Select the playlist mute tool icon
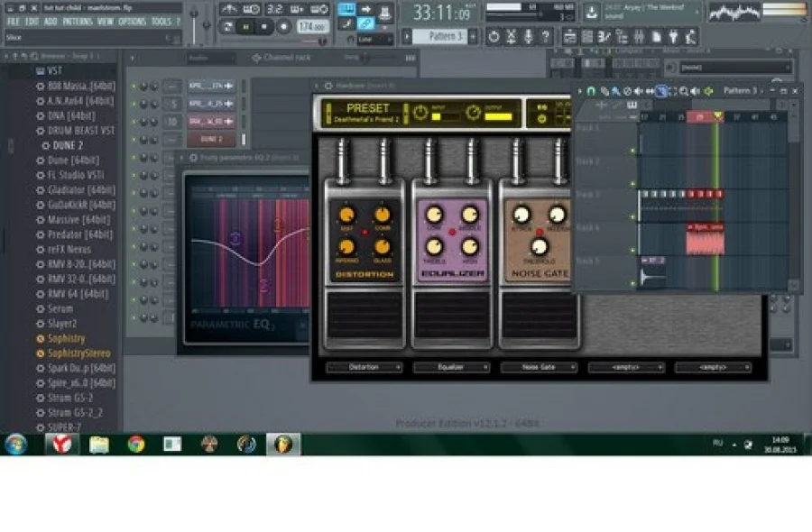Screen dimensions: 812x532 pos(639,91)
